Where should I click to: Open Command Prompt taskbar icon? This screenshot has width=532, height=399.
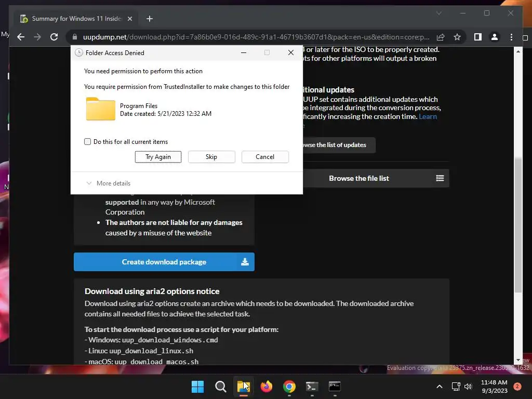point(335,387)
